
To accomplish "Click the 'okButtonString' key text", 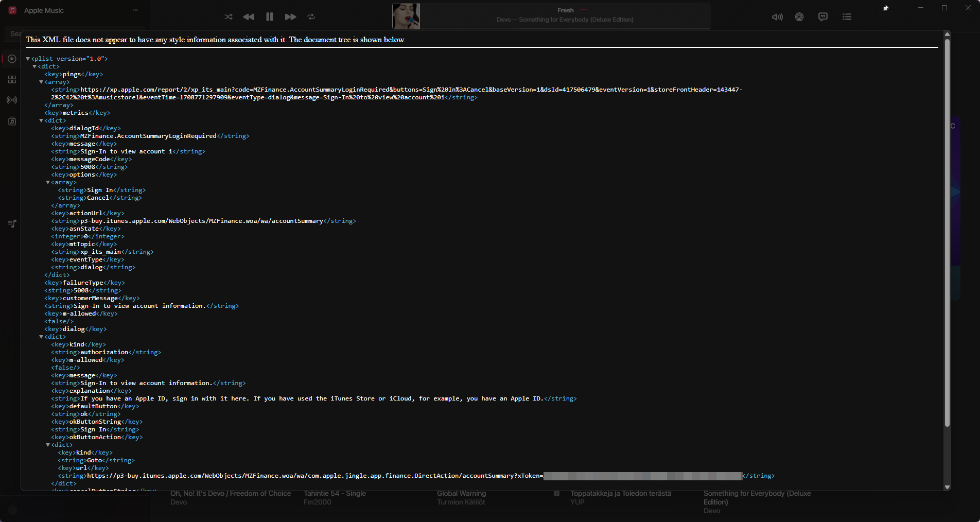I will point(95,422).
